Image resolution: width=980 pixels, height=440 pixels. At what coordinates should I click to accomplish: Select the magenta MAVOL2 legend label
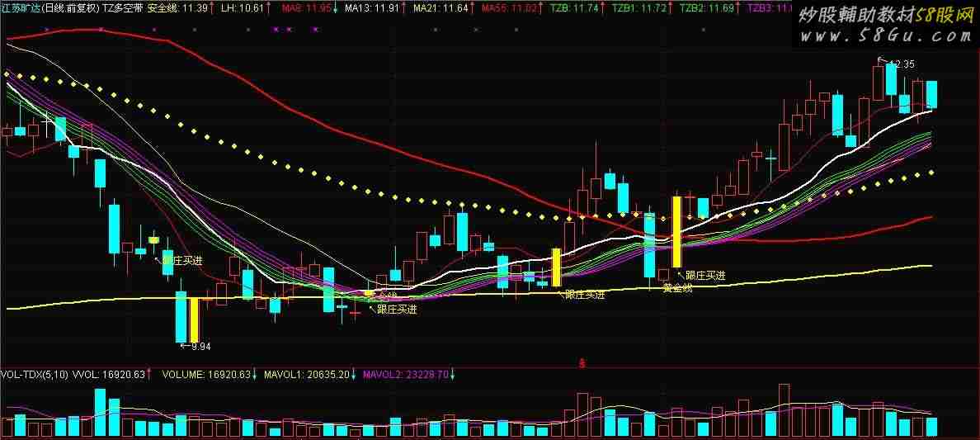pyautogui.click(x=406, y=375)
